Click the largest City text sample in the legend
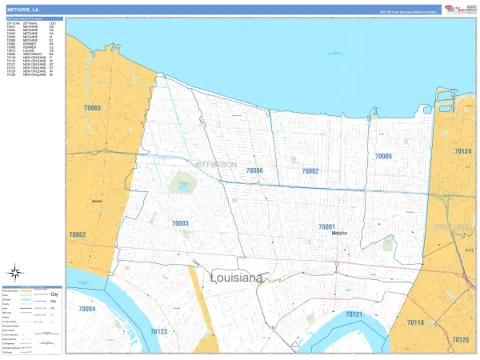This screenshot has width=480, height=360. [x=54, y=295]
